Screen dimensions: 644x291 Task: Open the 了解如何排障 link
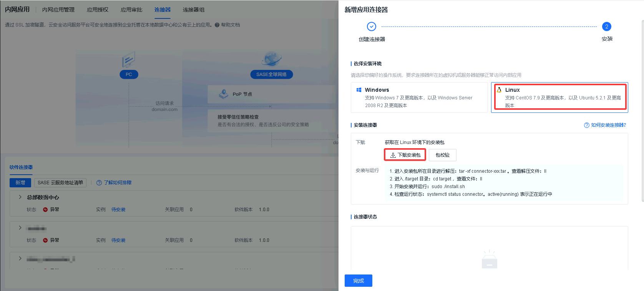(x=118, y=183)
